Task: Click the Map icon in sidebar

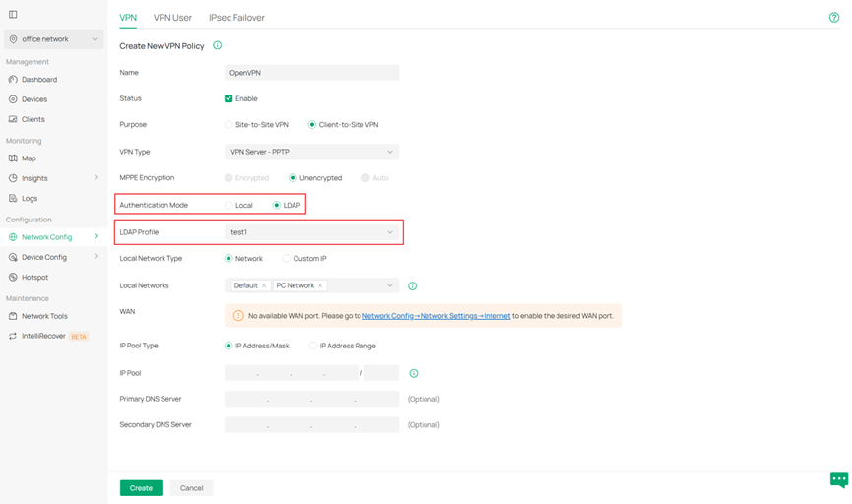Action: coord(13,158)
